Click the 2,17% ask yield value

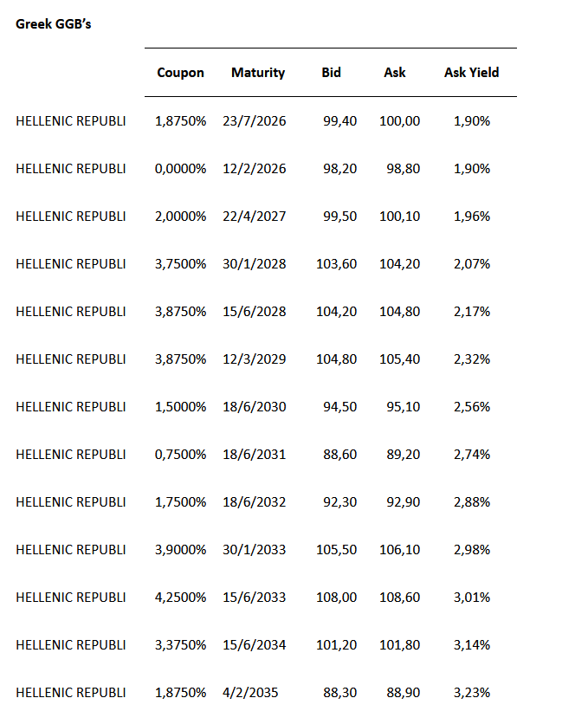tap(472, 312)
